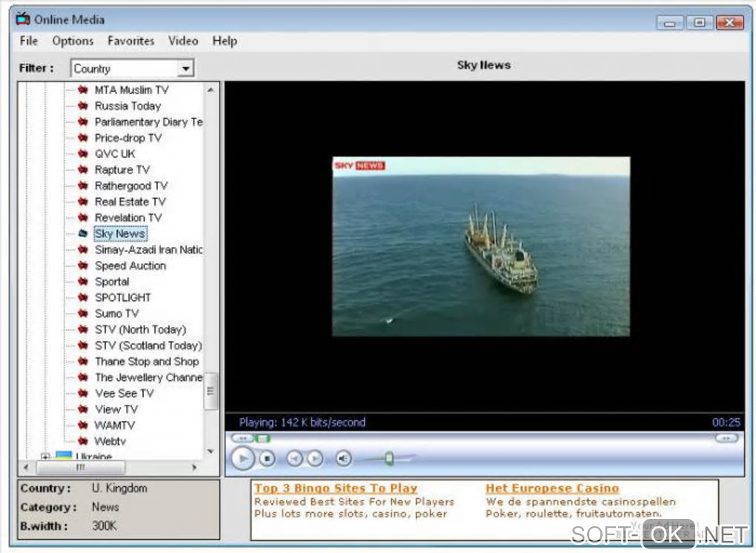The image size is (756, 553).
Task: Click the rewind button on the seek bar
Action: (x=242, y=438)
